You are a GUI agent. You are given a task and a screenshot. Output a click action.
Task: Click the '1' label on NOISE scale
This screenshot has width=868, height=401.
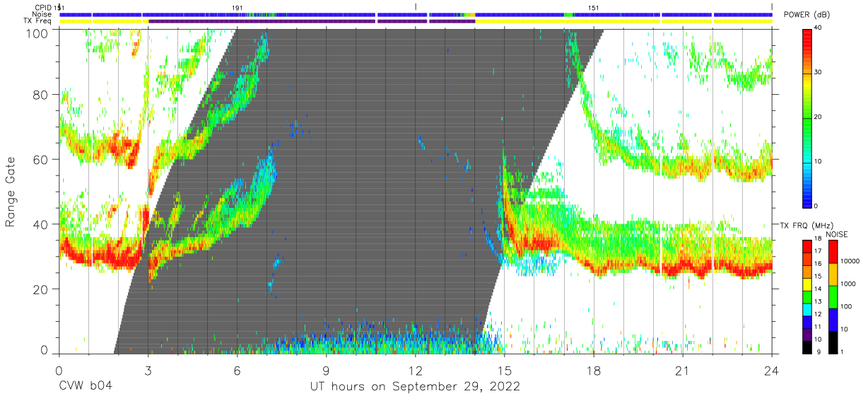click(x=842, y=351)
